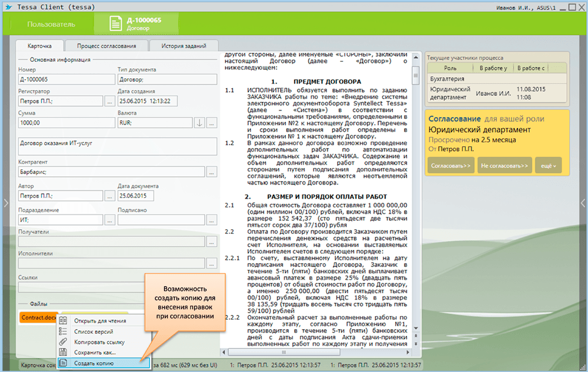This screenshot has width=588, height=372.
Task: Click the Дата создания field
Action: coord(148,101)
